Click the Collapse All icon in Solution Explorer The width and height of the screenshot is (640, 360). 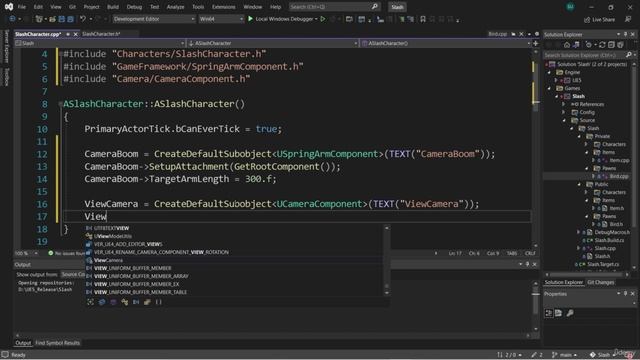click(611, 45)
